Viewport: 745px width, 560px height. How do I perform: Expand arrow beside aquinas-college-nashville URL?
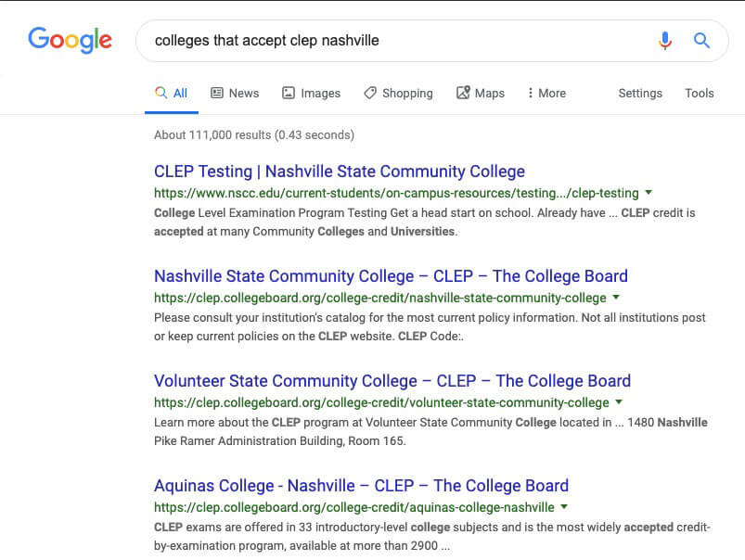point(564,507)
